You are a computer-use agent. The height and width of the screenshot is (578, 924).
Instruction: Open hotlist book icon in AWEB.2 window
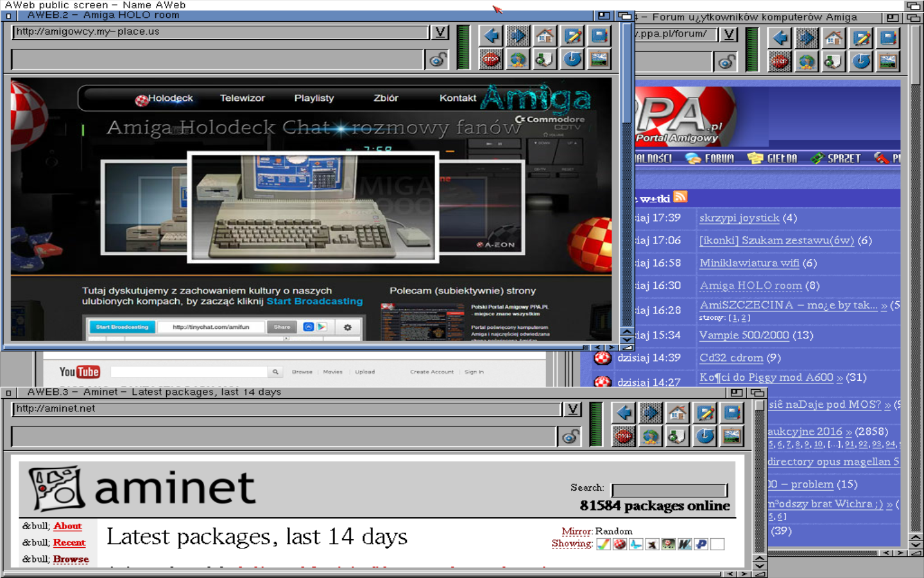599,36
